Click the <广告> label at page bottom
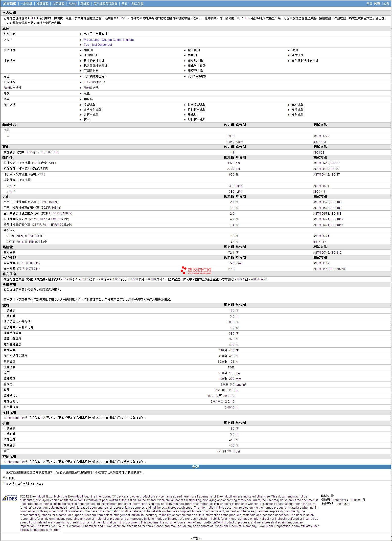Viewport: 392px width, 541px height. tap(196, 538)
